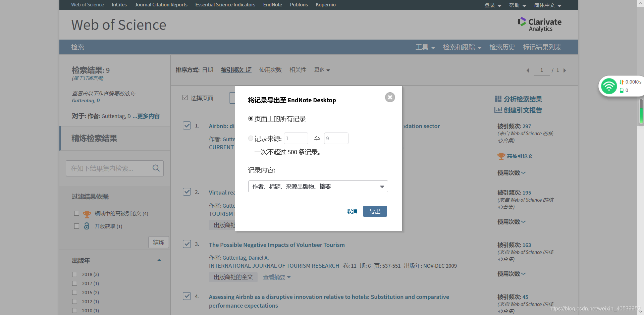The image size is (644, 315).
Task: Go to previous results page arrow
Action: tap(528, 70)
